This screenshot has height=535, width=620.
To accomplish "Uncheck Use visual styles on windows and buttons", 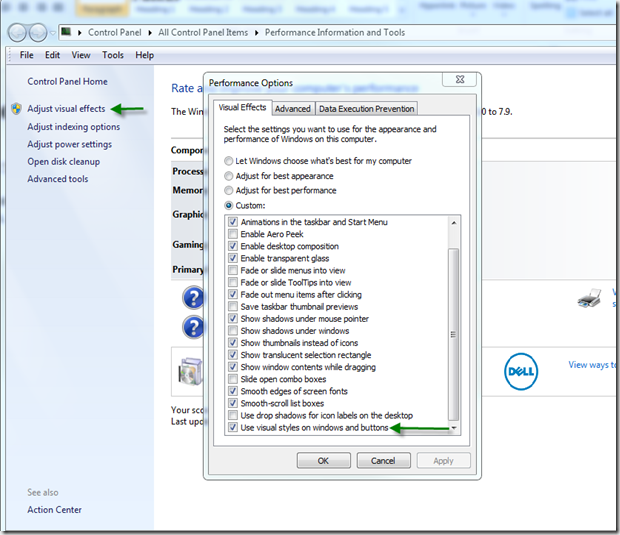I will pos(233,427).
